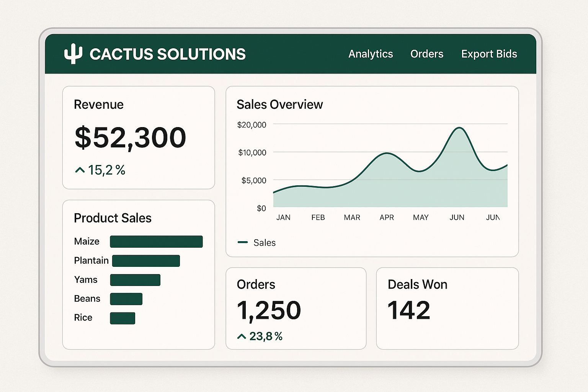This screenshot has width=588, height=392.
Task: Select the Maize sales bar
Action: (156, 242)
